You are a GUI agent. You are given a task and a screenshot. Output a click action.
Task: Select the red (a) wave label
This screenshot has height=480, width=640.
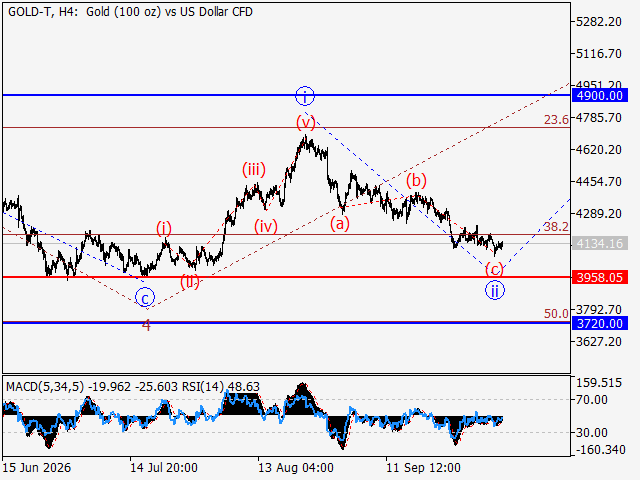(x=340, y=223)
